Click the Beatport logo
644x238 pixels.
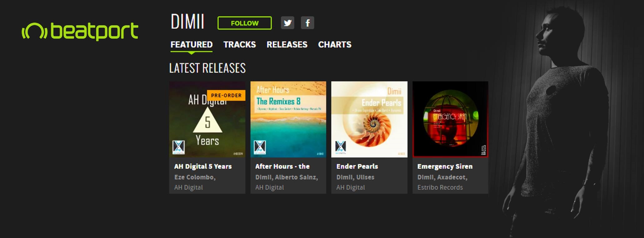tap(80, 31)
